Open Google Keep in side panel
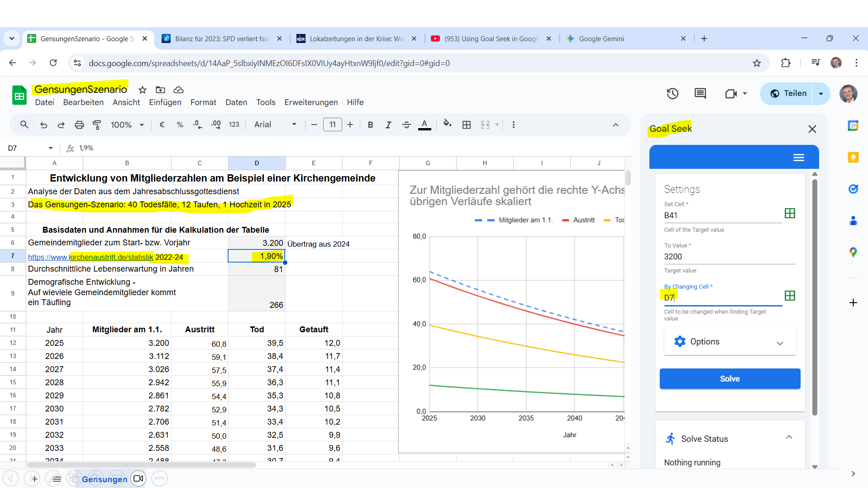Screen dimensions: 868x488 tap(853, 158)
